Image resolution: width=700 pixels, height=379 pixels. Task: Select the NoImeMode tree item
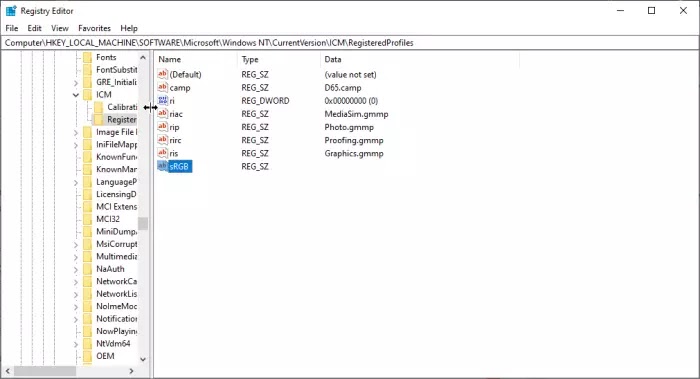pyautogui.click(x=117, y=306)
